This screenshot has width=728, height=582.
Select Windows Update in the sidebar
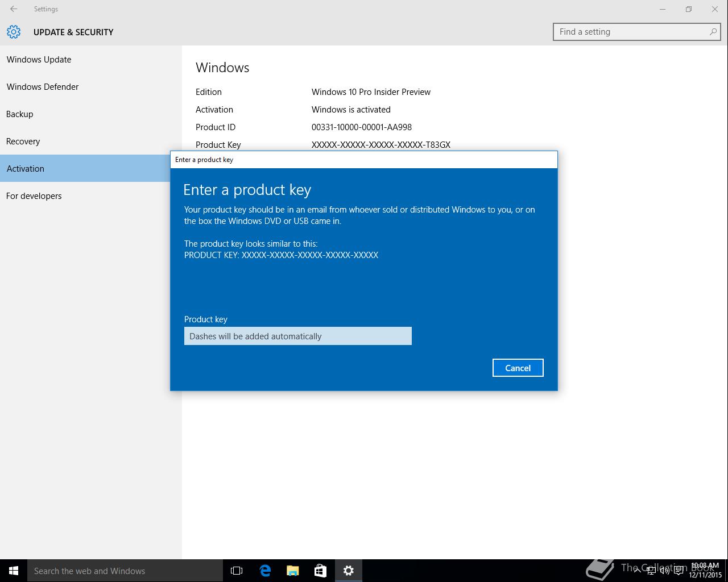(x=91, y=59)
